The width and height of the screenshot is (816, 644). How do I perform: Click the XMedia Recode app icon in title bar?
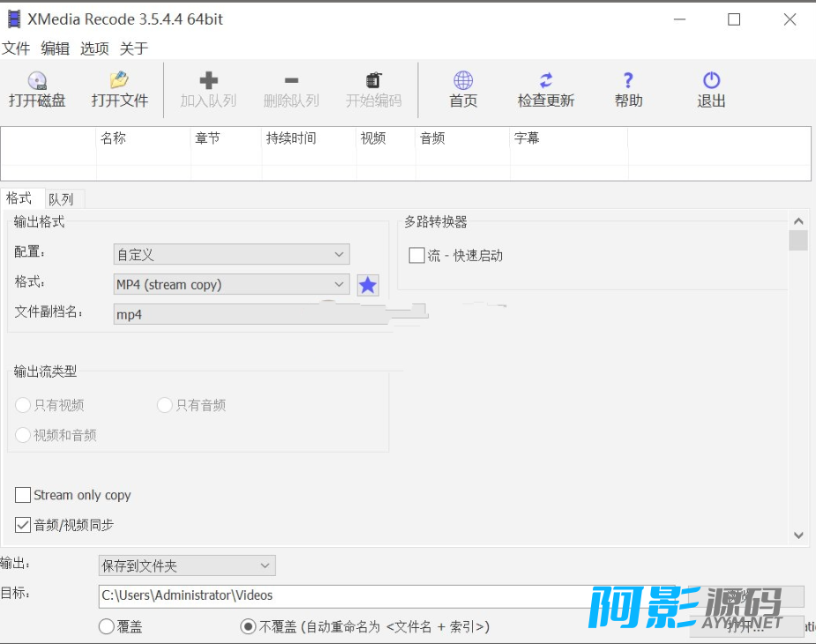pos(13,19)
